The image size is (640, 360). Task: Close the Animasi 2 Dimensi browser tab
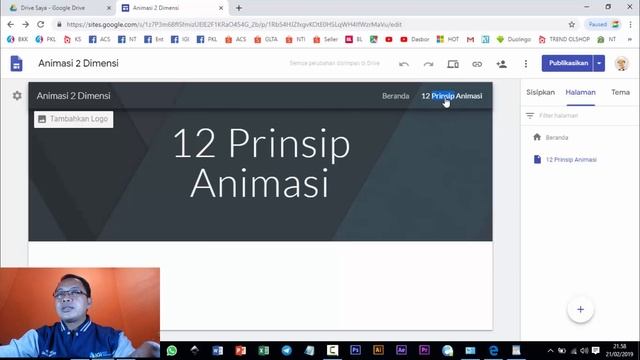[x=221, y=8]
